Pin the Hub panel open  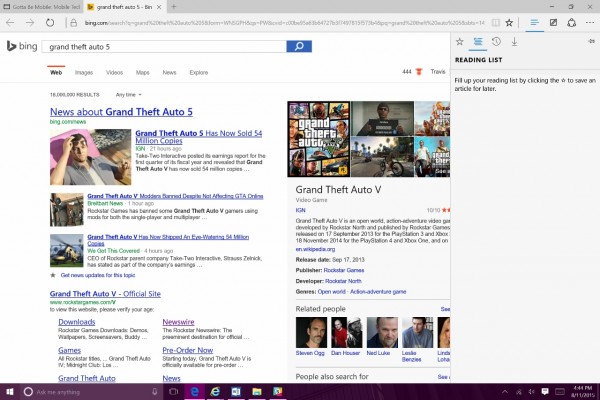(591, 41)
